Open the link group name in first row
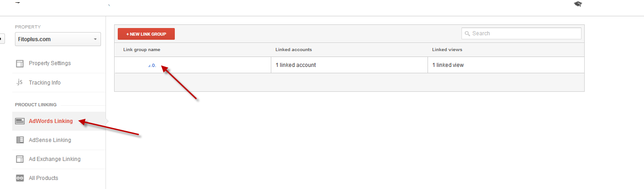This screenshot has width=644, height=189. [152, 66]
